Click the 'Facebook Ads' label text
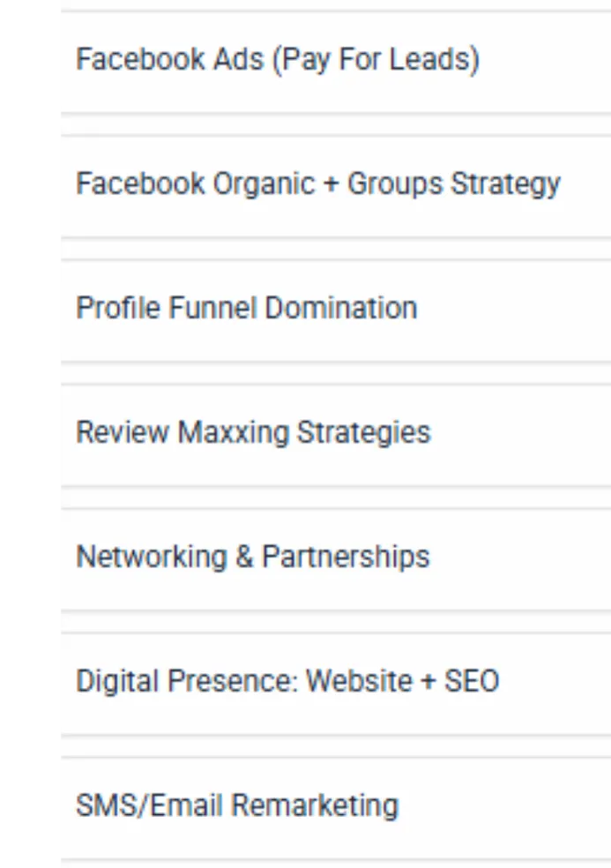 [x=170, y=59]
